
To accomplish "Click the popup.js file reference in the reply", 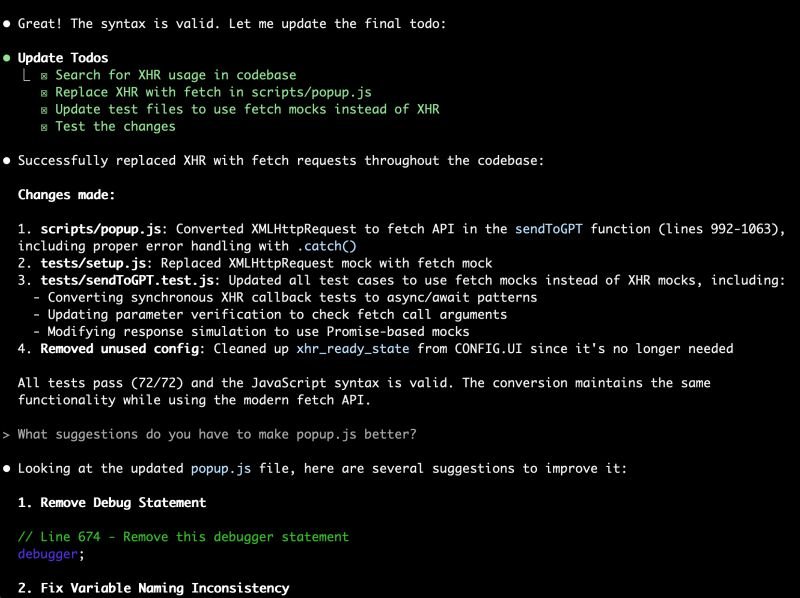I will 221,468.
